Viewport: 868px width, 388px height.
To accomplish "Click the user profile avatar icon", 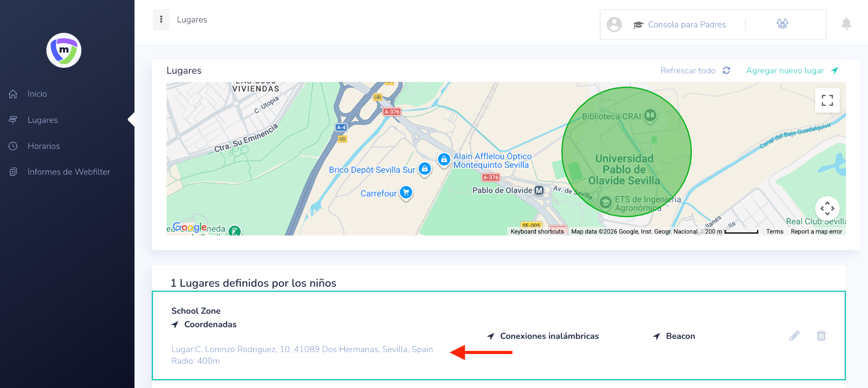I will point(614,25).
